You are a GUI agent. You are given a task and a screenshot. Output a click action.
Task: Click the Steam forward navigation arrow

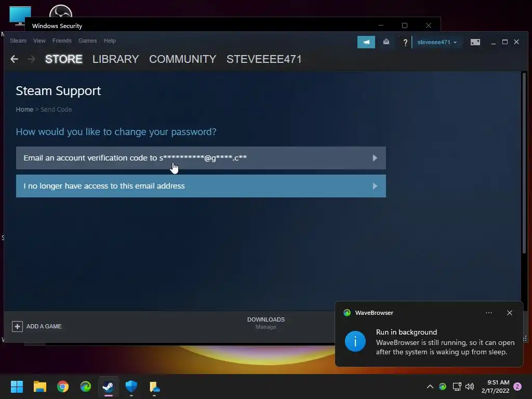31,59
